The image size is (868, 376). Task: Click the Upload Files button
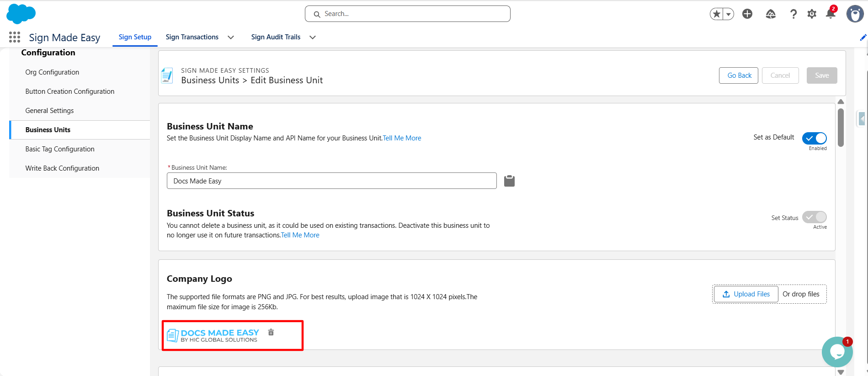tap(746, 294)
